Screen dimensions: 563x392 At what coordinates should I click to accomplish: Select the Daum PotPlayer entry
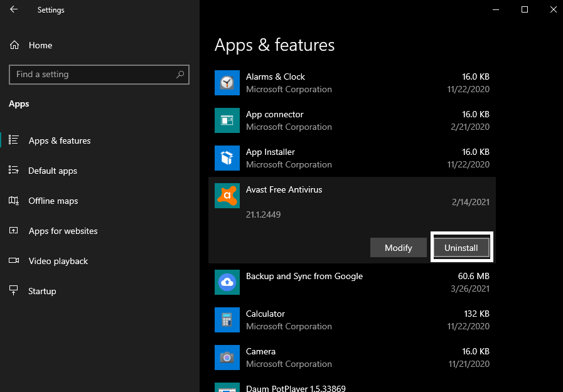click(352, 386)
